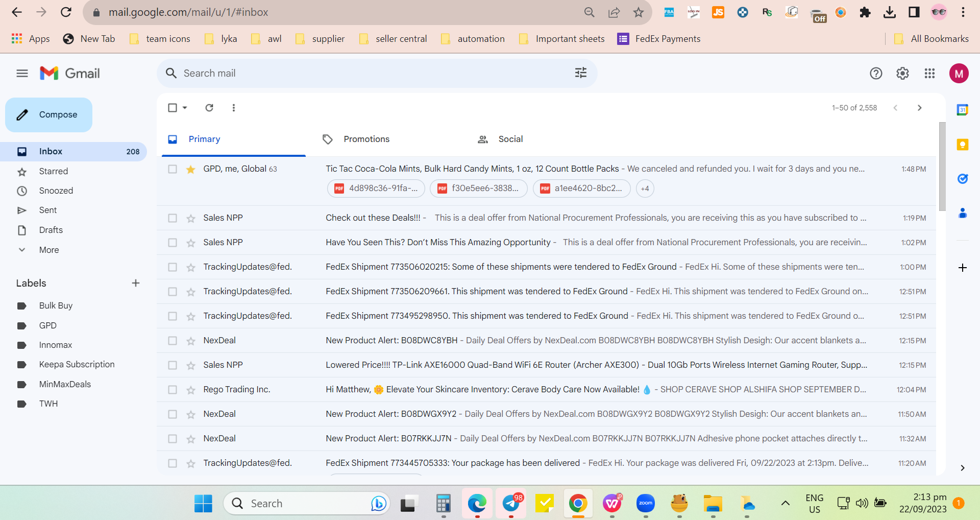
Task: Click the Chrome address bar URL
Action: coord(188,12)
